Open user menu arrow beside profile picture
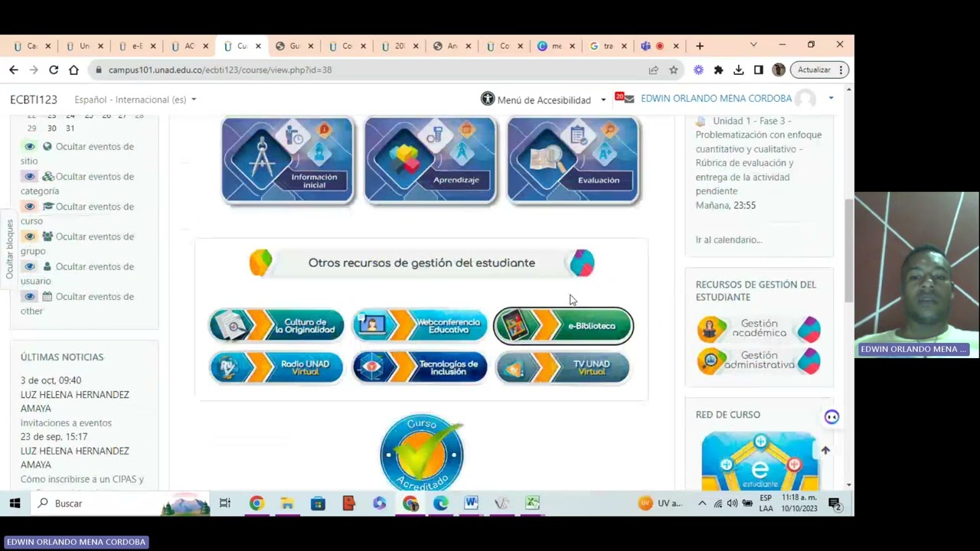980x551 pixels. pos(831,98)
